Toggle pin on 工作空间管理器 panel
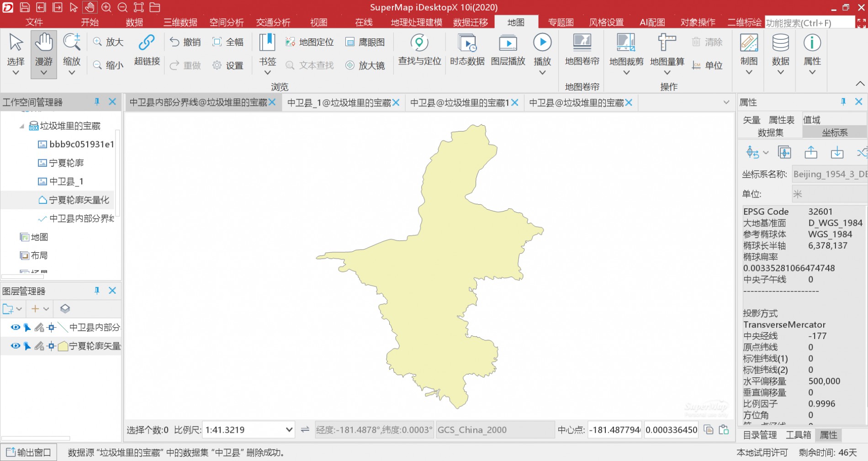The width and height of the screenshot is (868, 461). tap(97, 102)
